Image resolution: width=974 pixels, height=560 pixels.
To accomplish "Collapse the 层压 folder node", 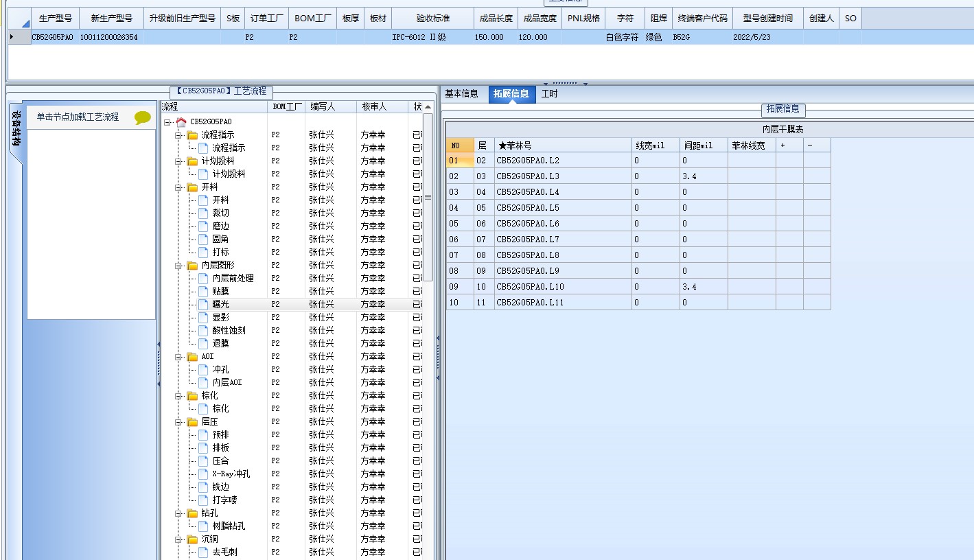I will (x=178, y=421).
